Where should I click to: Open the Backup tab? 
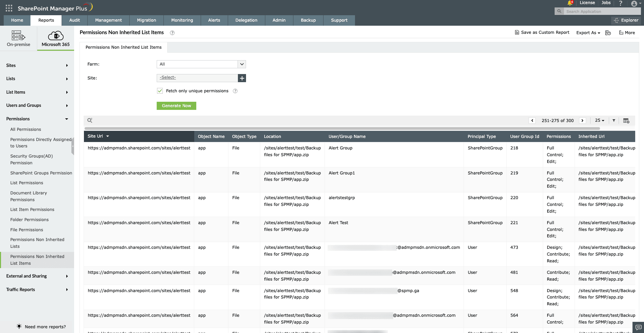pyautogui.click(x=308, y=20)
